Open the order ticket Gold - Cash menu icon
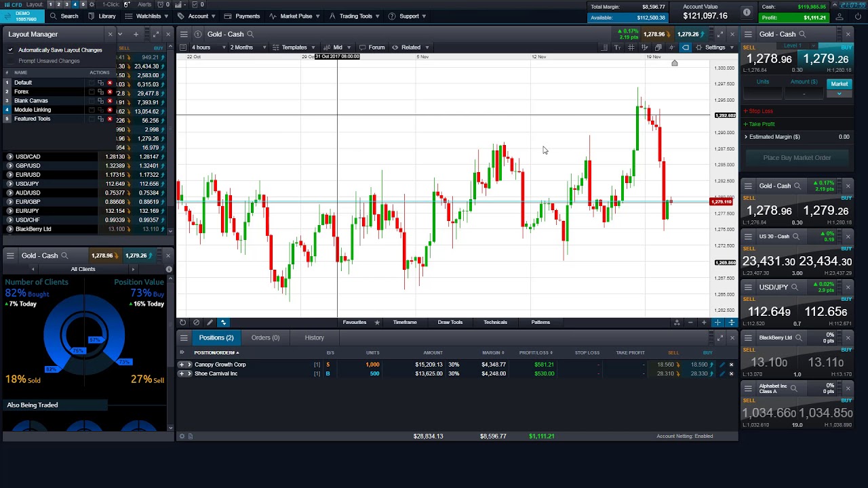 [x=748, y=34]
